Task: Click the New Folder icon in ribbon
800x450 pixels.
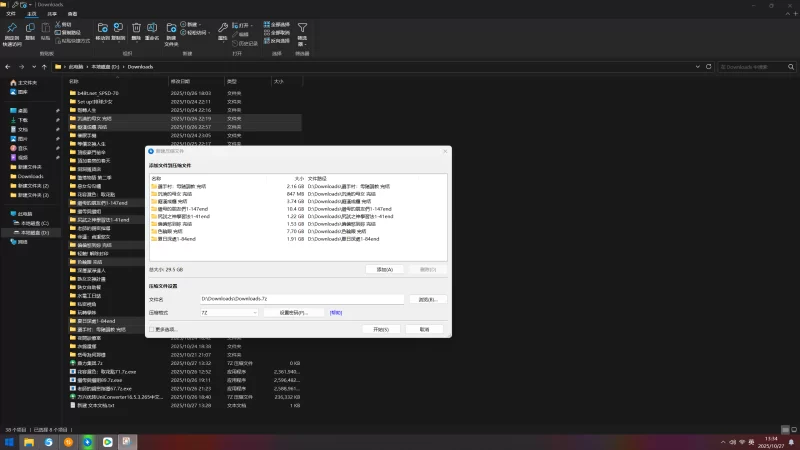Action: 171,30
